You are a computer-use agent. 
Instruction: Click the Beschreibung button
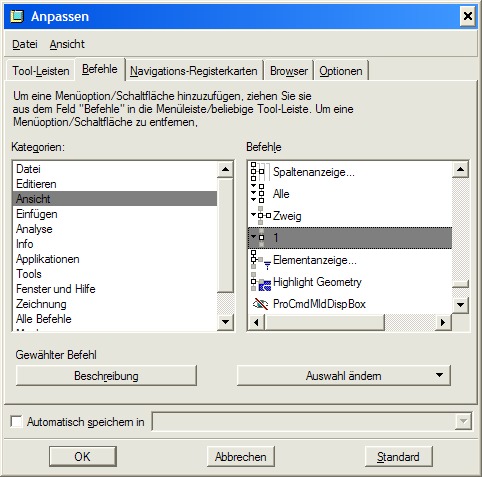tap(106, 376)
